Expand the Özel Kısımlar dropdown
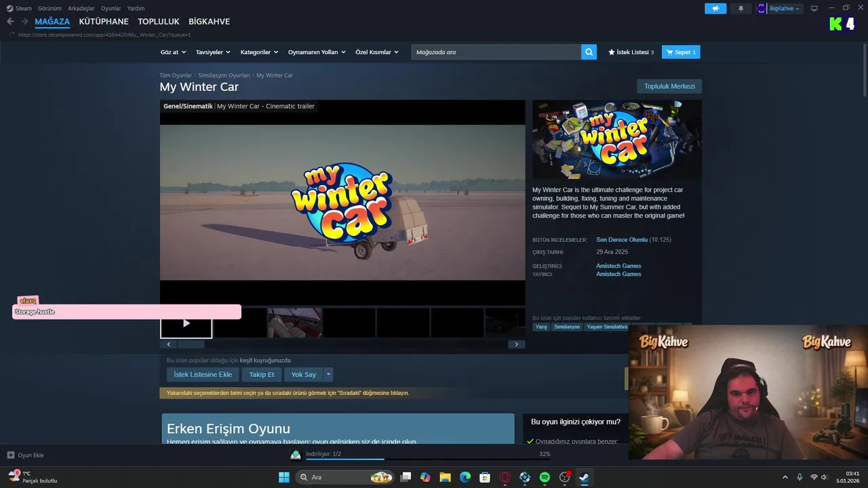This screenshot has width=868, height=488. pyautogui.click(x=377, y=52)
